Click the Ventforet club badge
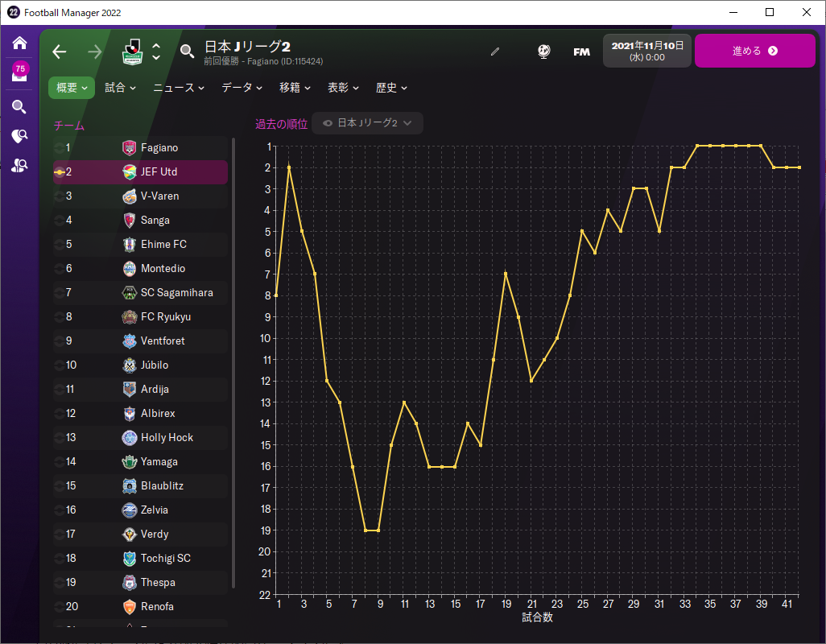This screenshot has height=644, width=826. click(129, 341)
